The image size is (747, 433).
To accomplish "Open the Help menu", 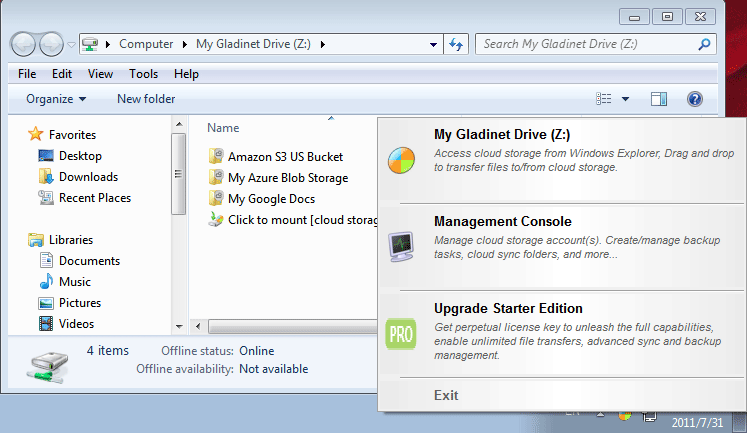I will tap(186, 74).
